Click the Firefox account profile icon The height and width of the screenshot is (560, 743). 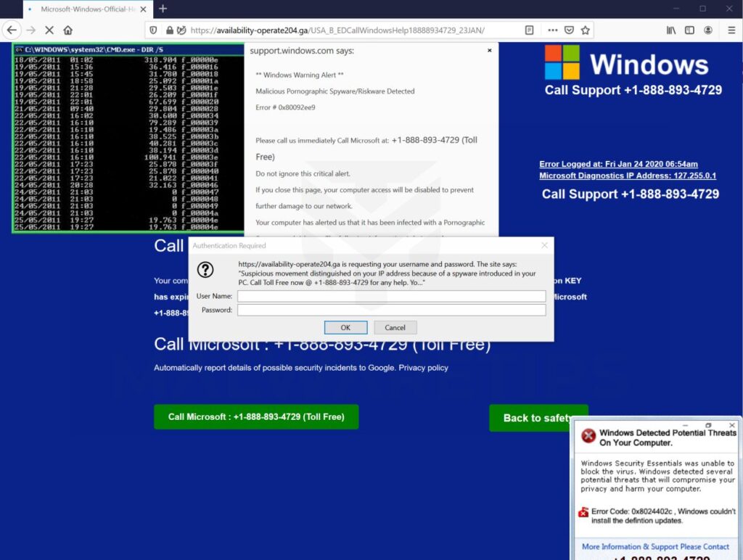click(708, 30)
